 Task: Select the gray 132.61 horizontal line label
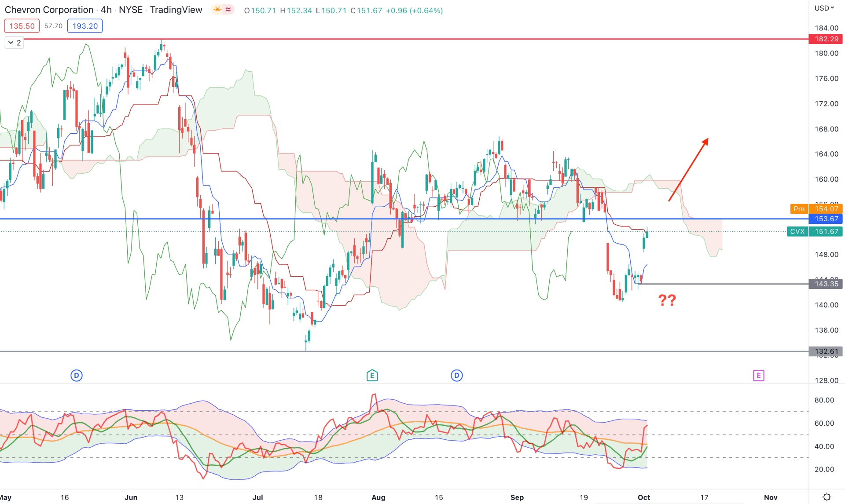[826, 351]
